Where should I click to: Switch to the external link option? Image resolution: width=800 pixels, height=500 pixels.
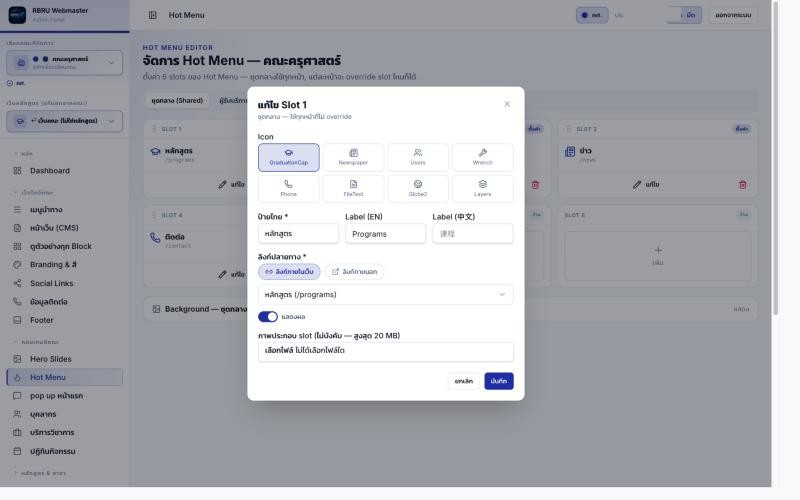tap(355, 272)
